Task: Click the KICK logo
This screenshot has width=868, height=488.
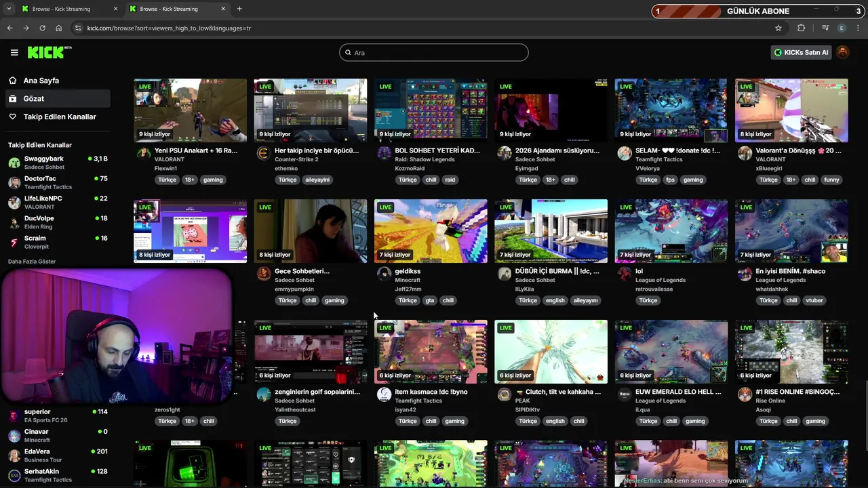Action: (49, 52)
